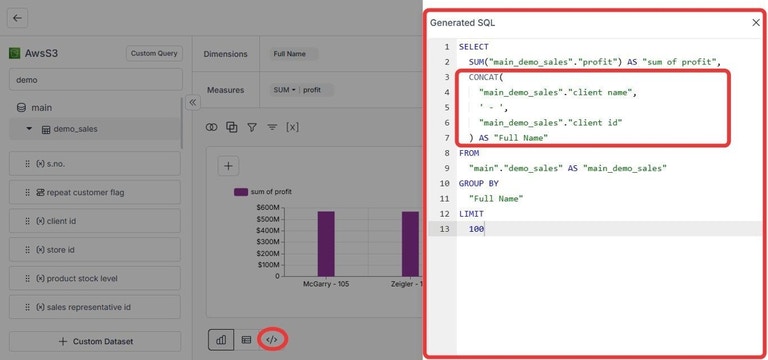The height and width of the screenshot is (360, 768).
Task: Grab the repeat customer flag drag handle
Action: pyautogui.click(x=27, y=192)
